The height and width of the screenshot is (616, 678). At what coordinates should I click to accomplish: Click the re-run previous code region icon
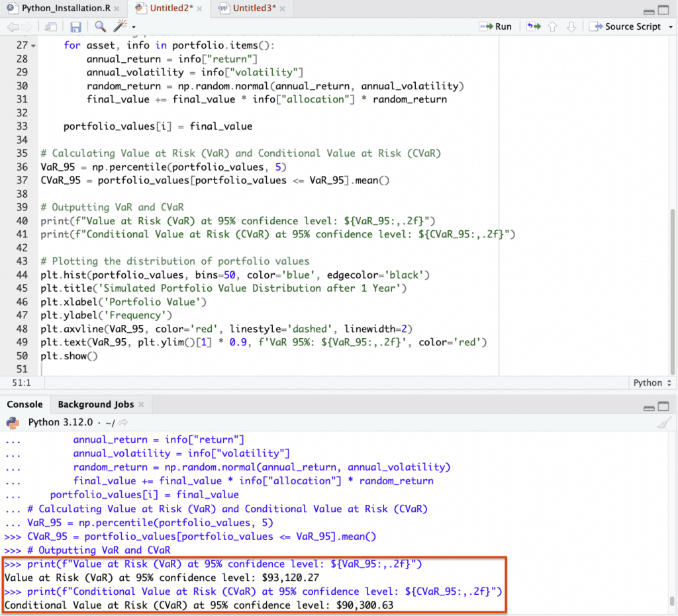pyautogui.click(x=533, y=26)
